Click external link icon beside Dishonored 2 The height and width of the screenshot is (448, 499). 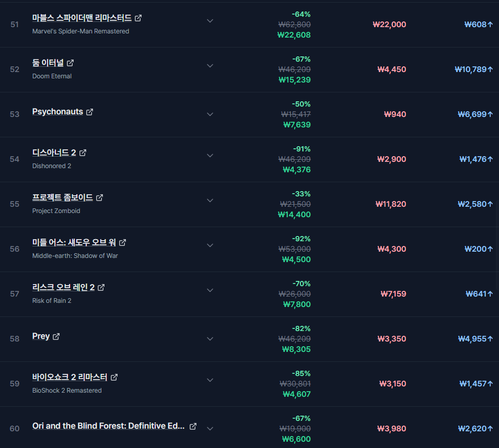point(83,153)
